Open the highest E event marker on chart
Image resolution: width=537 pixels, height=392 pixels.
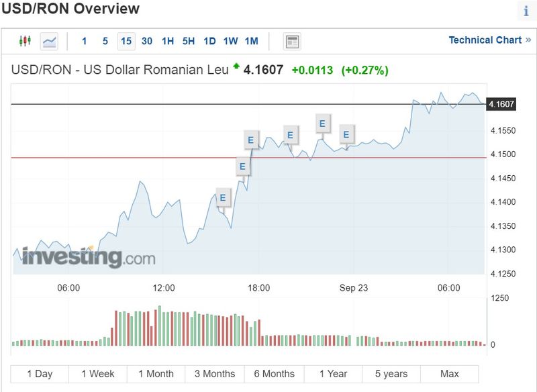(x=322, y=124)
